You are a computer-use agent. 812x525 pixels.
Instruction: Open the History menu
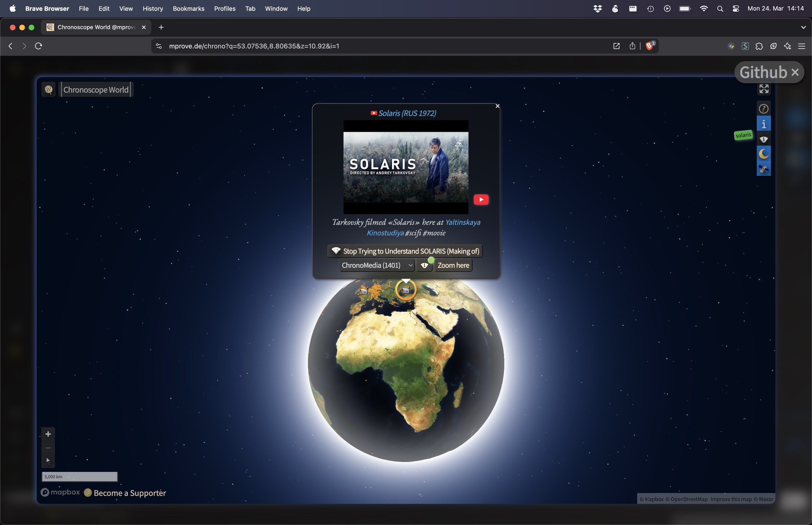click(153, 8)
